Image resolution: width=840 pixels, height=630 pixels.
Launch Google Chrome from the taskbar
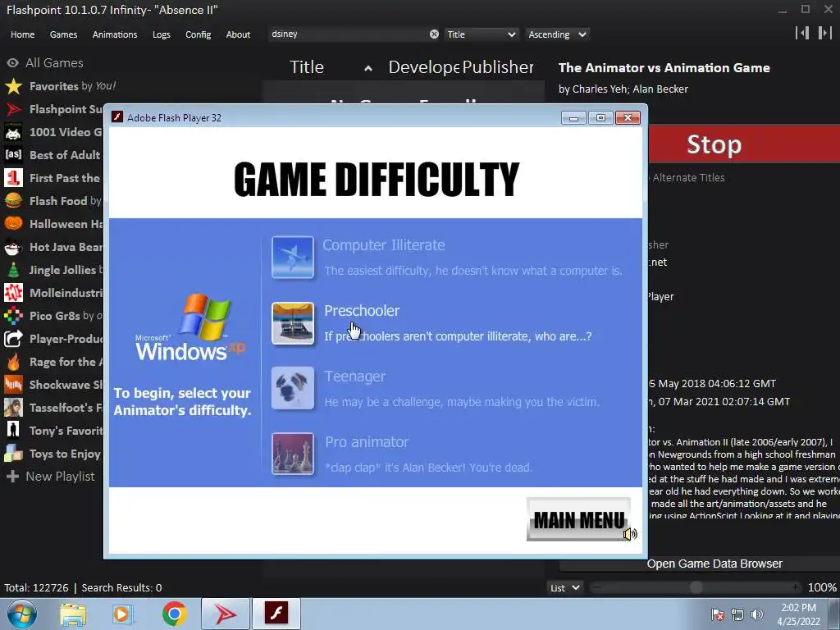pyautogui.click(x=174, y=614)
